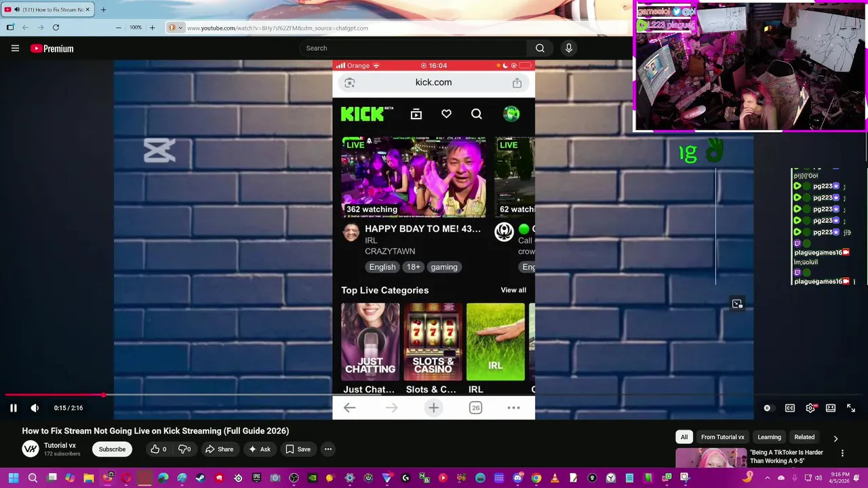This screenshot has width=868, height=488.
Task: Dislike the video
Action: pyautogui.click(x=184, y=449)
